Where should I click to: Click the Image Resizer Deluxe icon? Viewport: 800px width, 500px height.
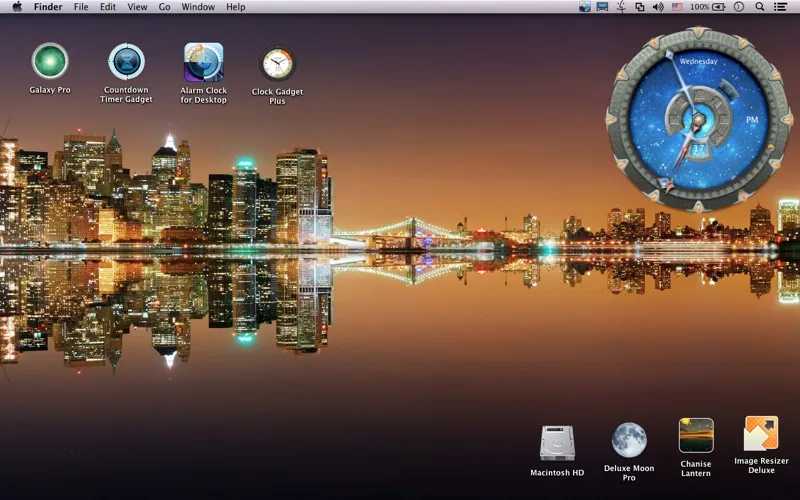[x=761, y=433]
